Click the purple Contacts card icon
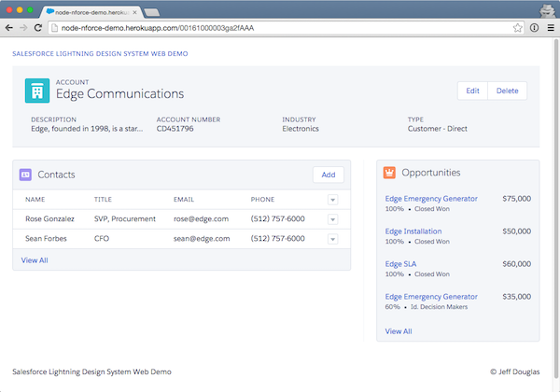The height and width of the screenshot is (392, 560). 25,175
